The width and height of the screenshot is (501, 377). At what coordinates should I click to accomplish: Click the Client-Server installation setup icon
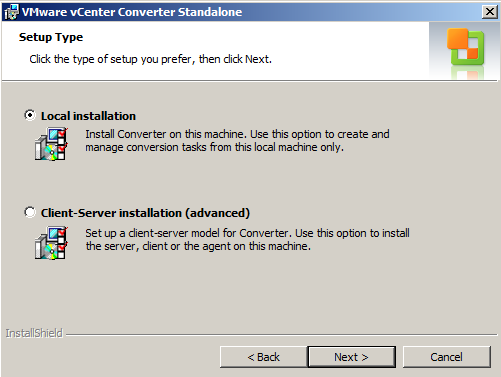[51, 243]
